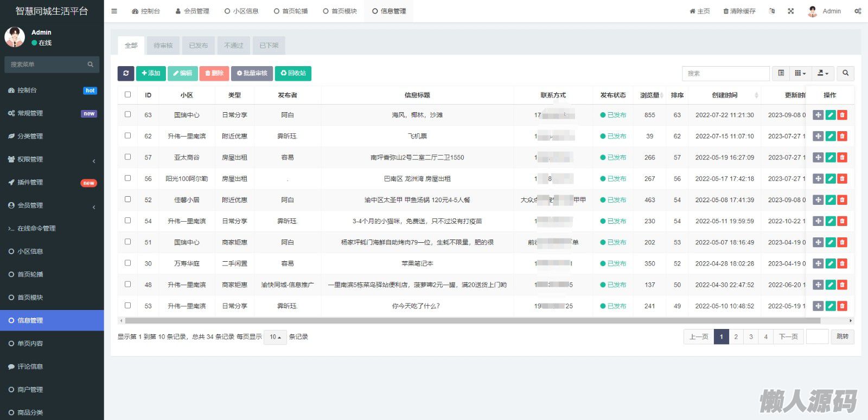
Task: Go to page 2 in pagination
Action: 736,337
